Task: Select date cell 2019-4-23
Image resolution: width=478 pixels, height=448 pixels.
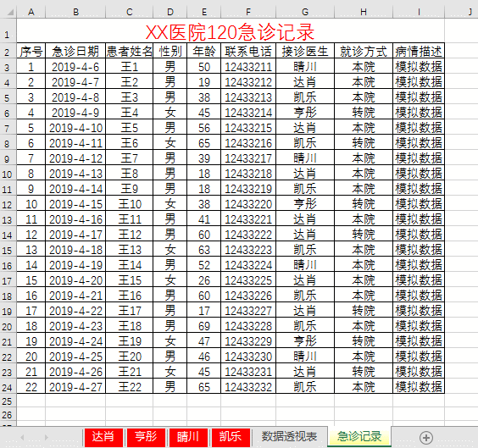Action: coord(75,325)
